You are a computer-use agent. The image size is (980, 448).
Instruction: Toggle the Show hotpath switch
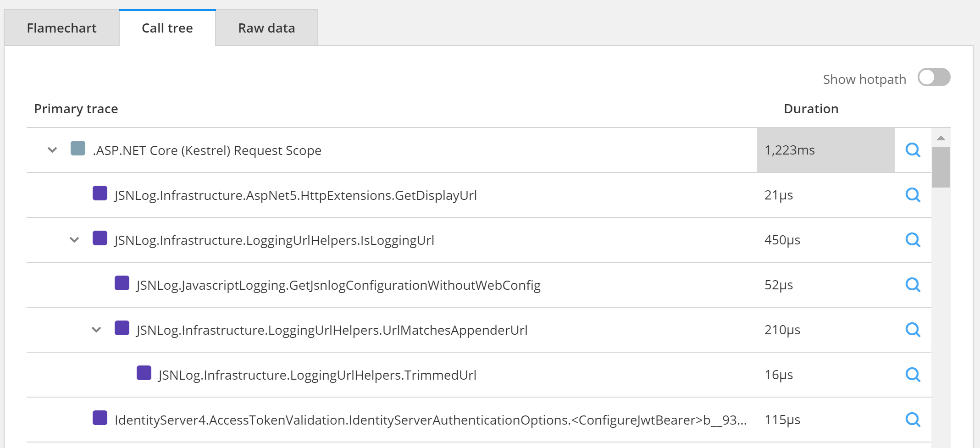[934, 77]
